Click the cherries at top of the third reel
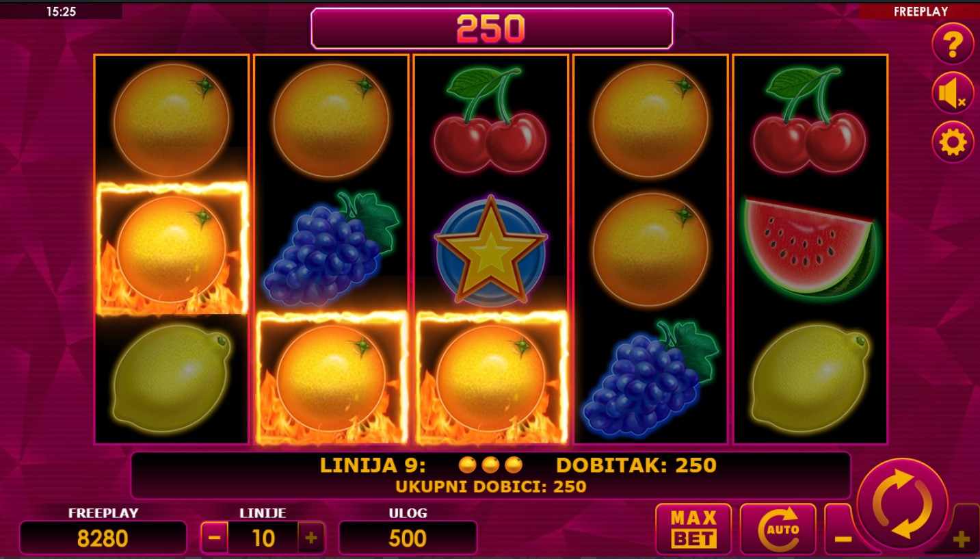The height and width of the screenshot is (559, 980). click(490, 119)
